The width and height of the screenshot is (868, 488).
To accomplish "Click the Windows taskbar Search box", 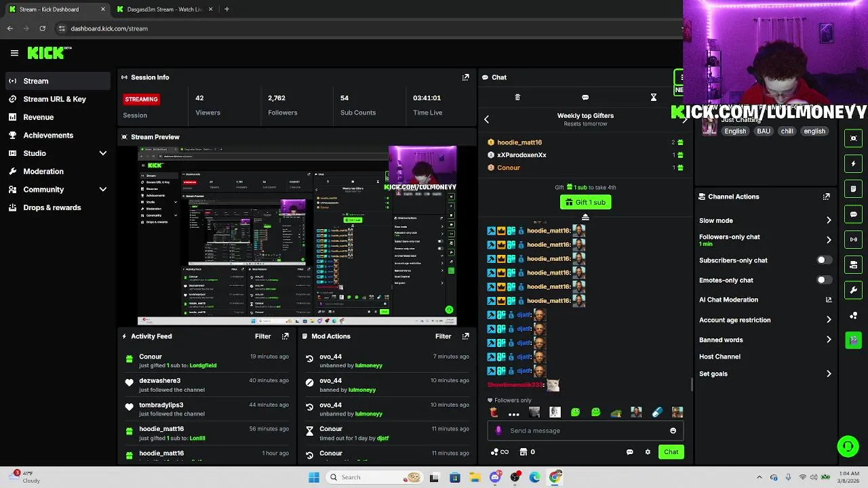I will 375,477.
